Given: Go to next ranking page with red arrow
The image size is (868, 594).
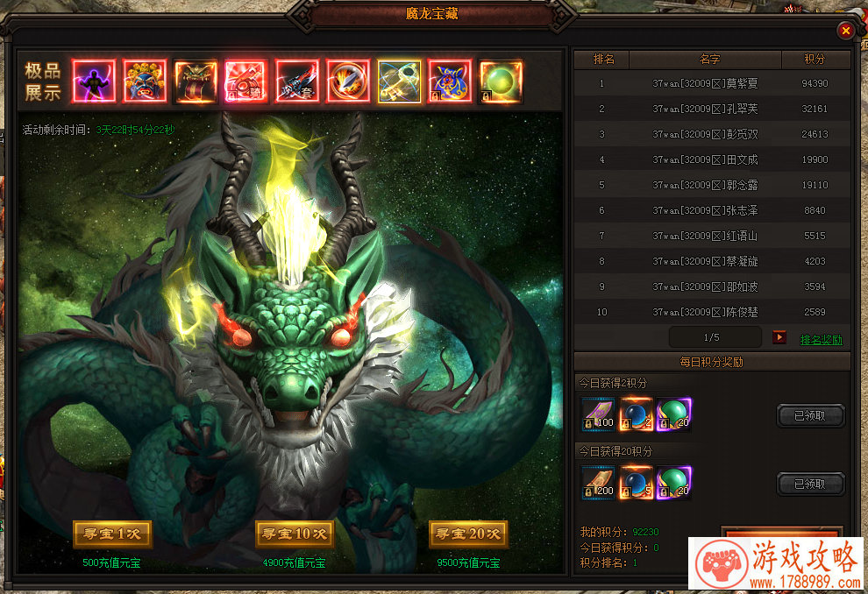Looking at the screenshot, I should click(779, 337).
